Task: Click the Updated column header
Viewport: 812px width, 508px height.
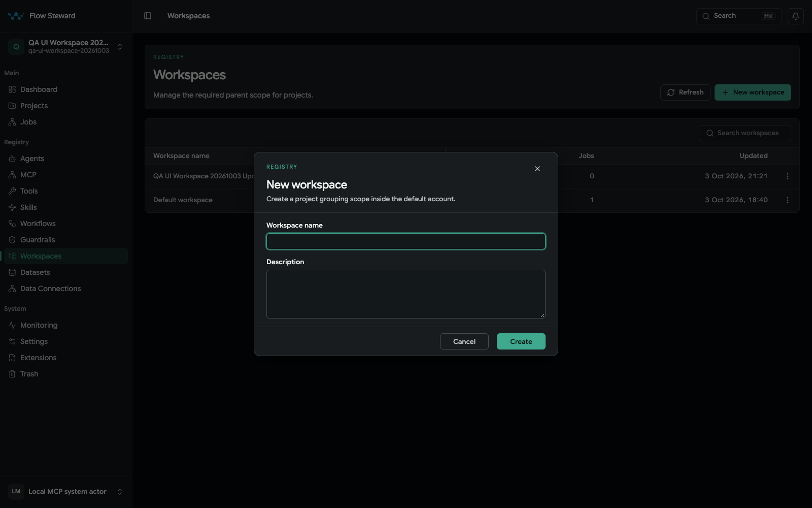Action: pyautogui.click(x=754, y=156)
